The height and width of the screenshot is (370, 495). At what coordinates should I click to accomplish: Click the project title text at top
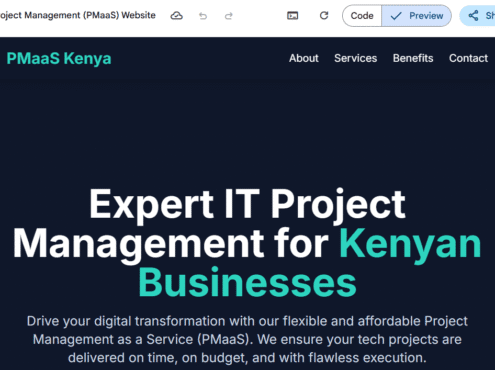[x=78, y=15]
